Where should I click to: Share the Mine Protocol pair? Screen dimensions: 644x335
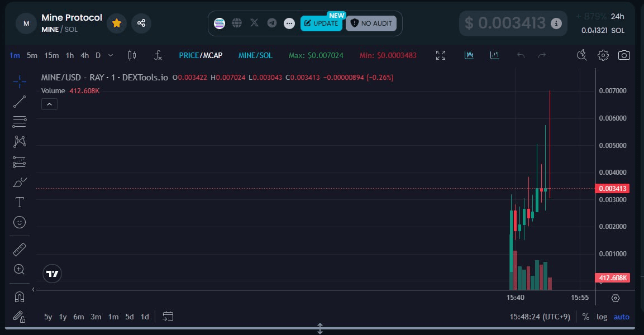(x=141, y=23)
